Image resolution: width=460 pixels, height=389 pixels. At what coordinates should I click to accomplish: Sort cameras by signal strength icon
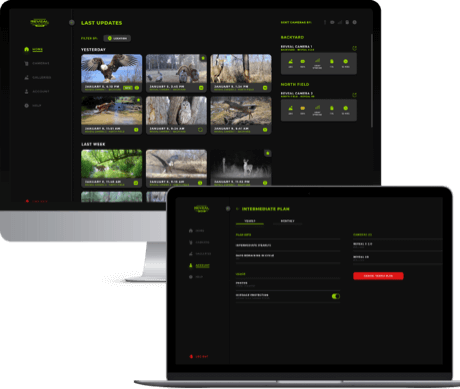340,22
